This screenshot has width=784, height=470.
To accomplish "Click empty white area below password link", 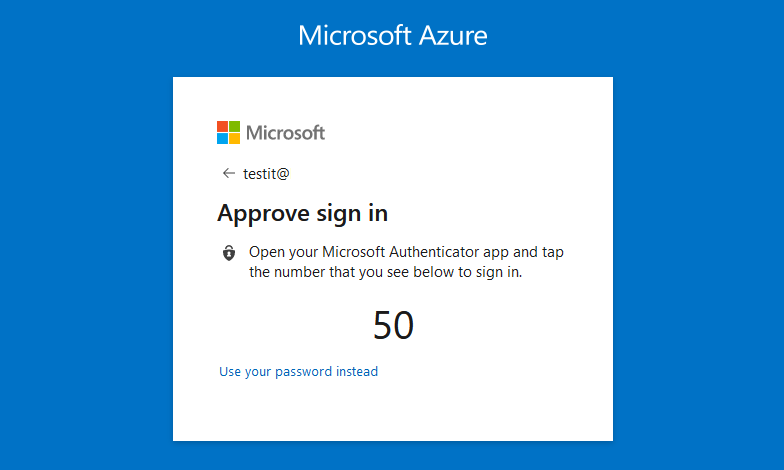I will 392,410.
